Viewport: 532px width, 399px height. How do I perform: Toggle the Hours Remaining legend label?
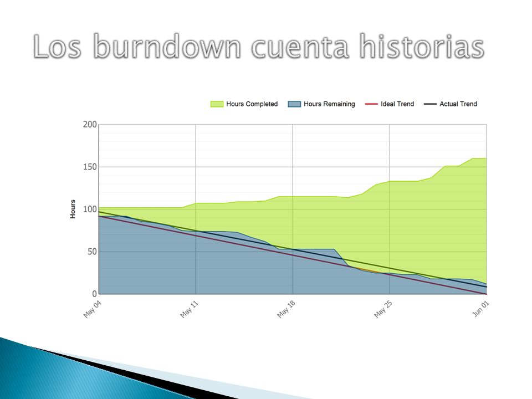click(x=329, y=104)
